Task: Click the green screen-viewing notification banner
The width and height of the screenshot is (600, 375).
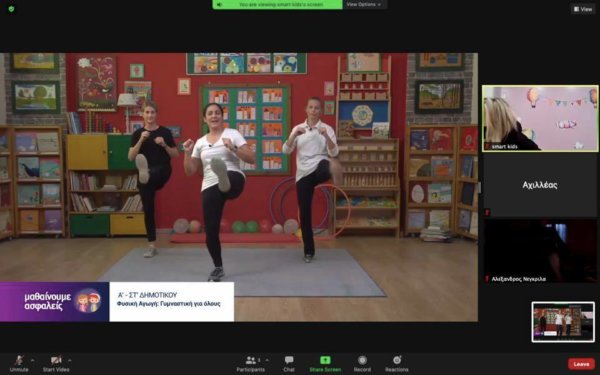Action: coord(277,5)
